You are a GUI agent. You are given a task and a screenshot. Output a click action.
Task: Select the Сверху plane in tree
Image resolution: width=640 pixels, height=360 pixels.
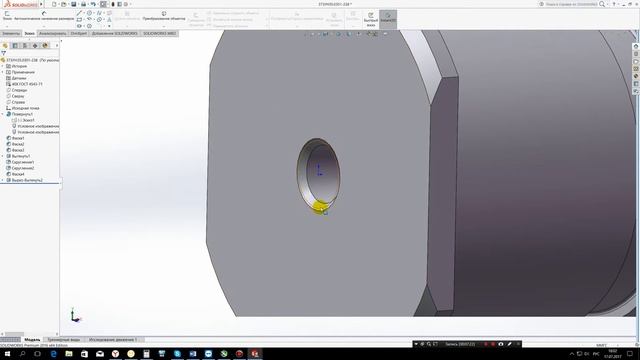point(15,96)
